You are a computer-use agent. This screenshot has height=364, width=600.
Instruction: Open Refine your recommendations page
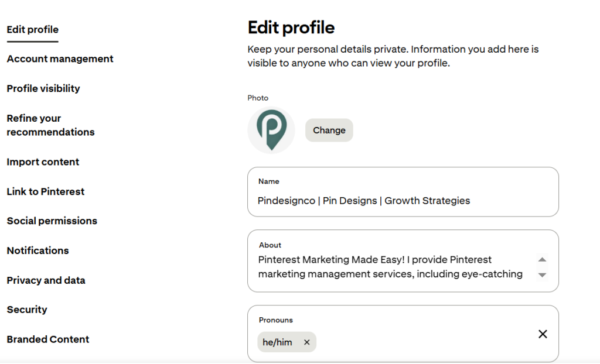(50, 125)
